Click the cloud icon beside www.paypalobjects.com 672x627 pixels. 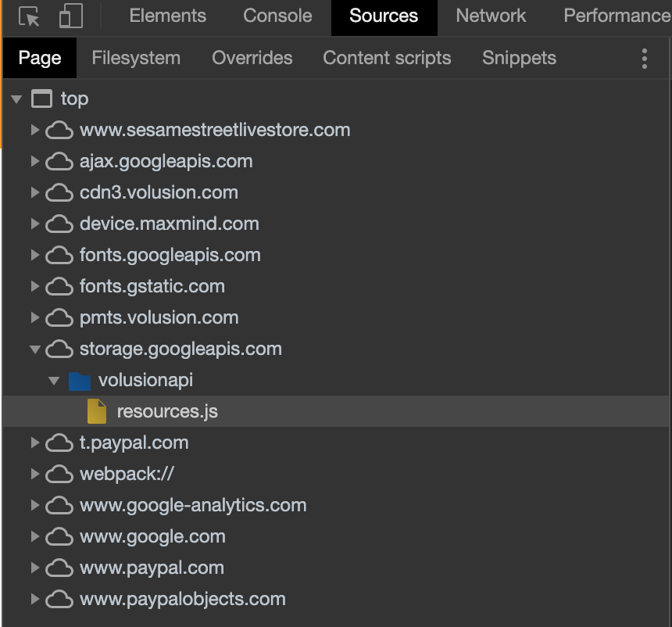59,600
